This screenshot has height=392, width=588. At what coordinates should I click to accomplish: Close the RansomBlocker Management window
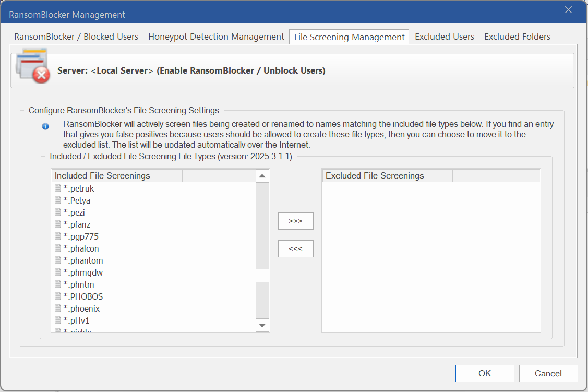(x=569, y=10)
